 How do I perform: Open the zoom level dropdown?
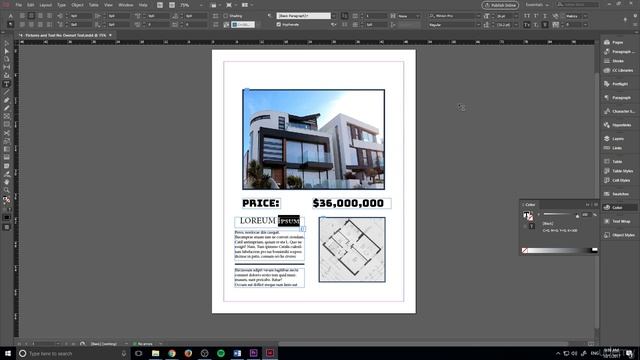(x=201, y=5)
